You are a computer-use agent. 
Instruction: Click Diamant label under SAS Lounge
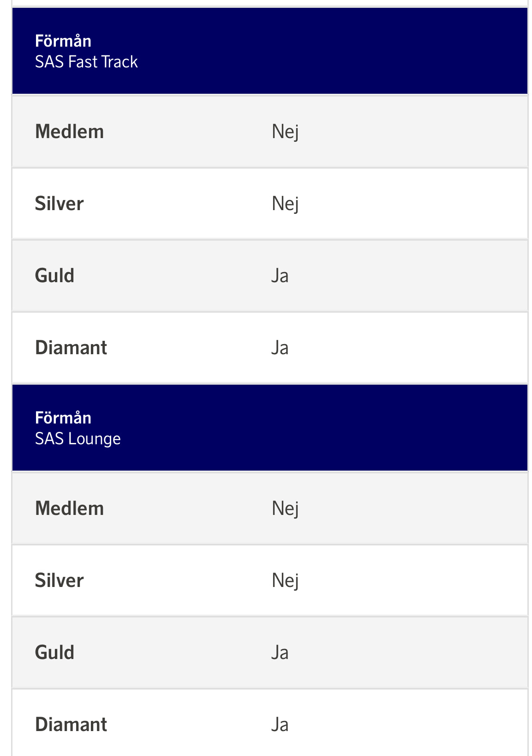point(71,725)
